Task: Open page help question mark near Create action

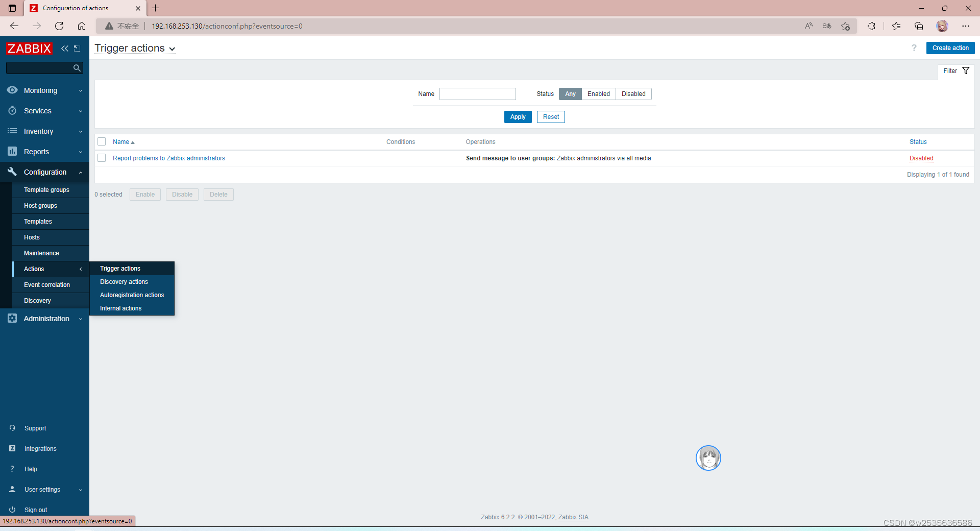Action: [914, 48]
